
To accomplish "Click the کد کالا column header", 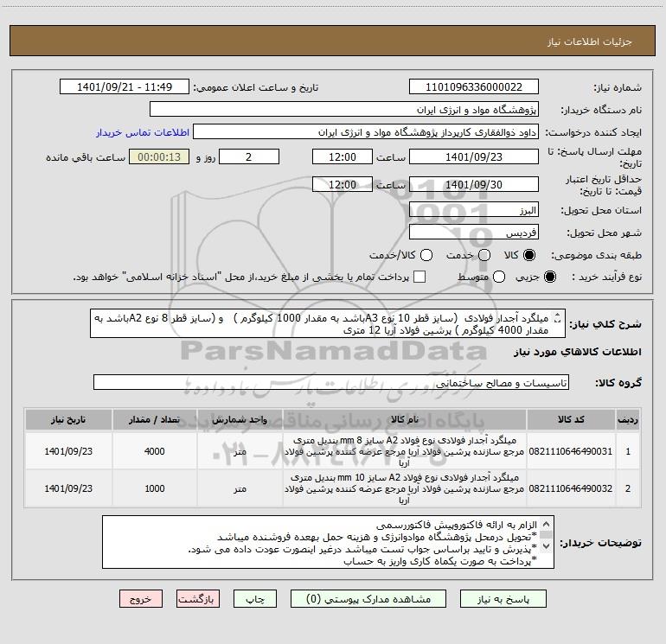I will coord(571,420).
